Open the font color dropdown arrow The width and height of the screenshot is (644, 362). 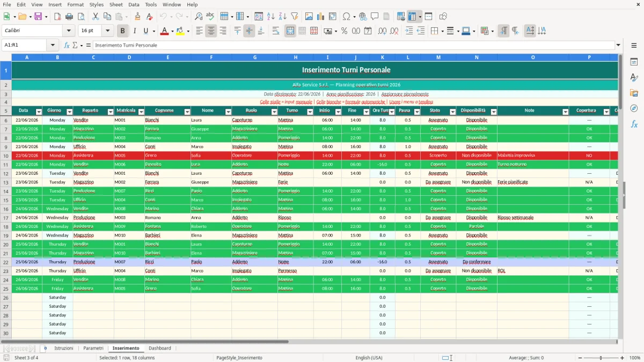[172, 31]
